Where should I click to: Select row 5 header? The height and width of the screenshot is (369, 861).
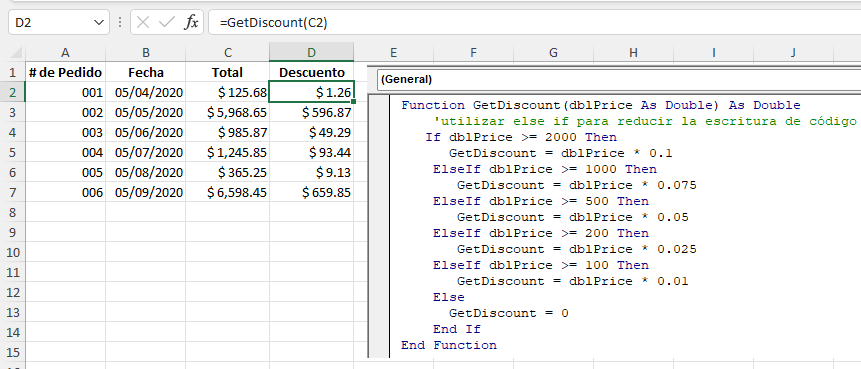click(x=12, y=152)
